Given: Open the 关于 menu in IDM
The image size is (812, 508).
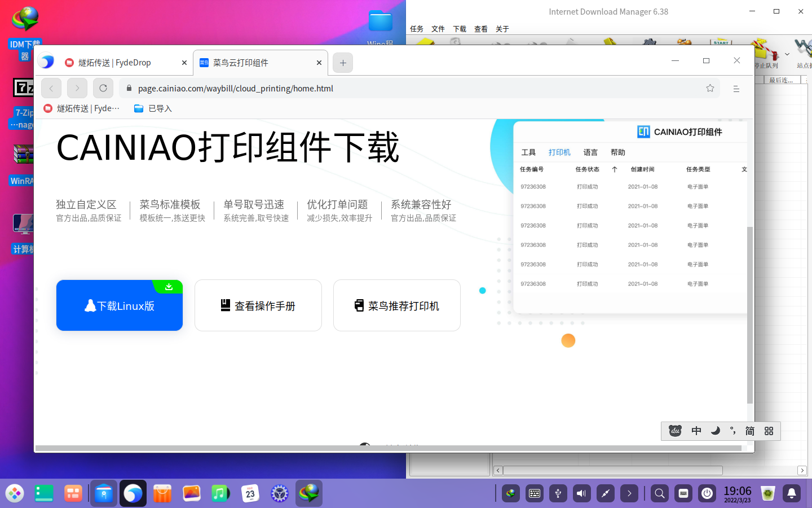Looking at the screenshot, I should click(502, 29).
